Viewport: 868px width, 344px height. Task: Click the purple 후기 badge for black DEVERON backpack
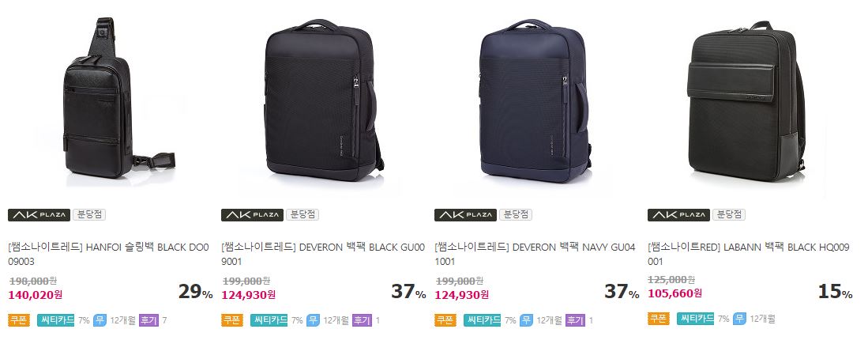pos(362,320)
